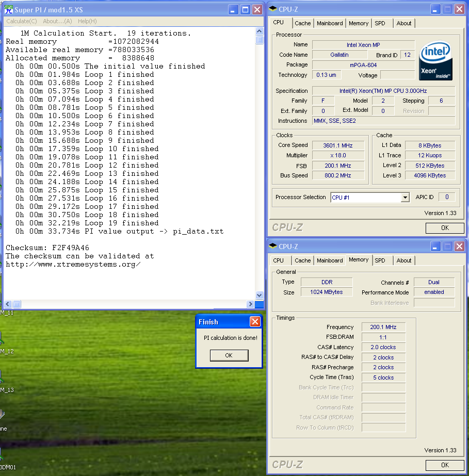Open About tab in upper CPU-Z window
469x476 pixels.
pos(403,23)
